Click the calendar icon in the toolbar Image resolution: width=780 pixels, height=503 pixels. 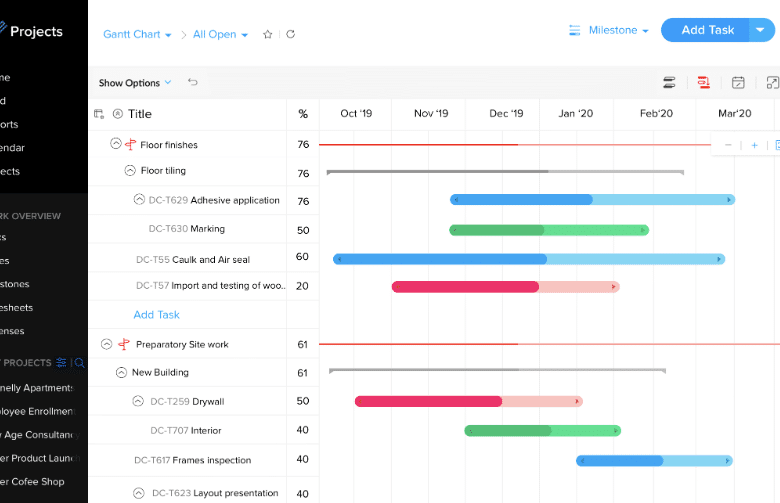(738, 83)
